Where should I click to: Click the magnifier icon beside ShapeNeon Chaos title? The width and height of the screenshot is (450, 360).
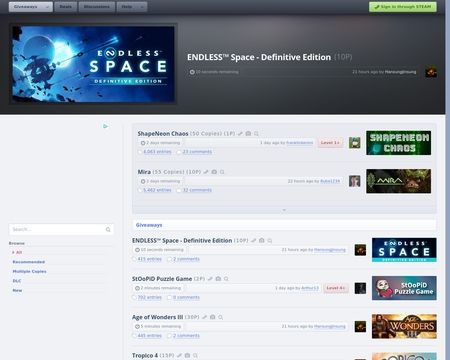point(256,134)
